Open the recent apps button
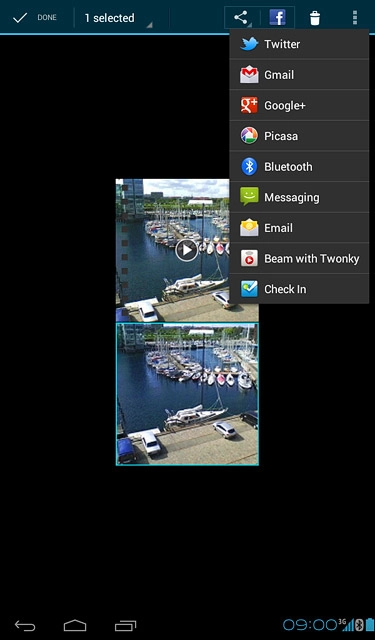 click(125, 626)
